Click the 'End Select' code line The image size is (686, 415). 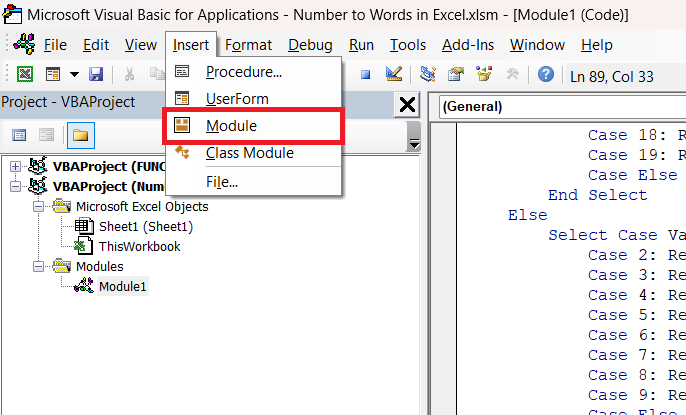pyautogui.click(x=597, y=195)
